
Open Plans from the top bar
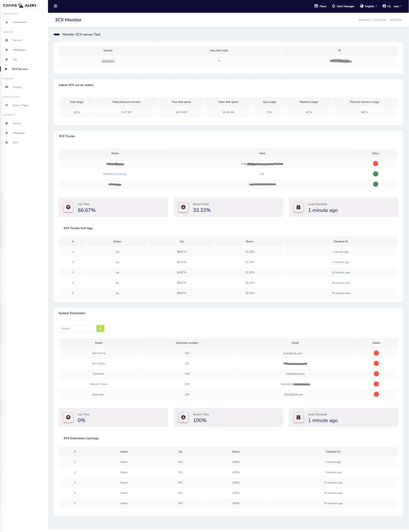pos(320,6)
